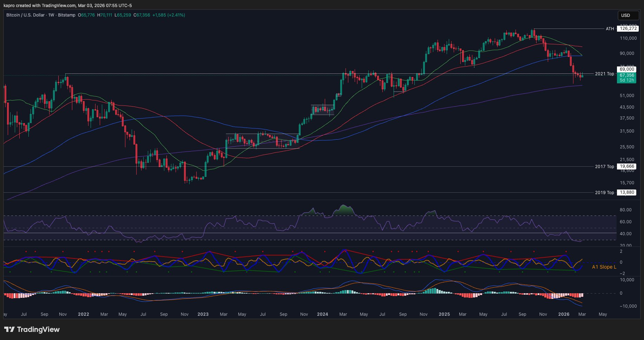644x340 pixels.
Task: Click the +1,585 (+2.41%) change text
Action: 169,15
